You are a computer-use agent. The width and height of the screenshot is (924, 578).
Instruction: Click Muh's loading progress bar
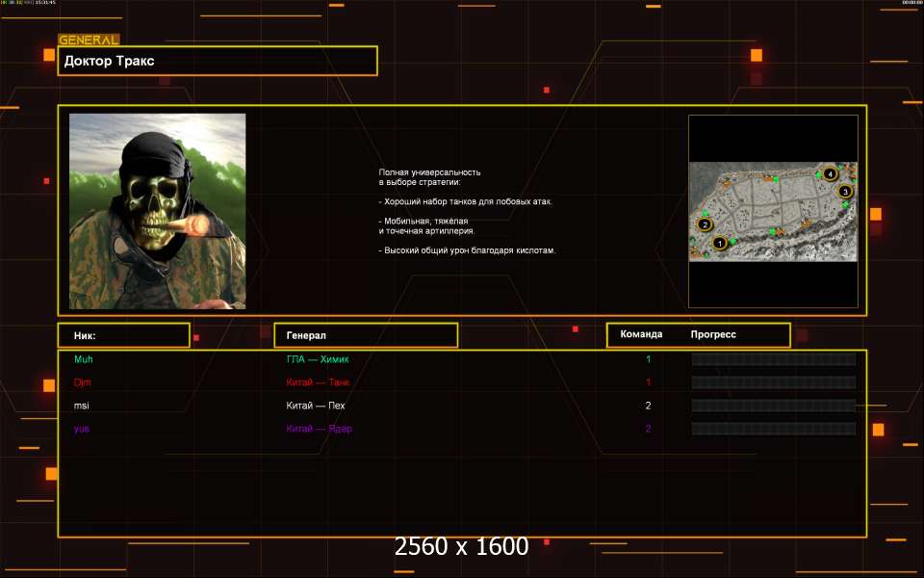[x=773, y=359]
